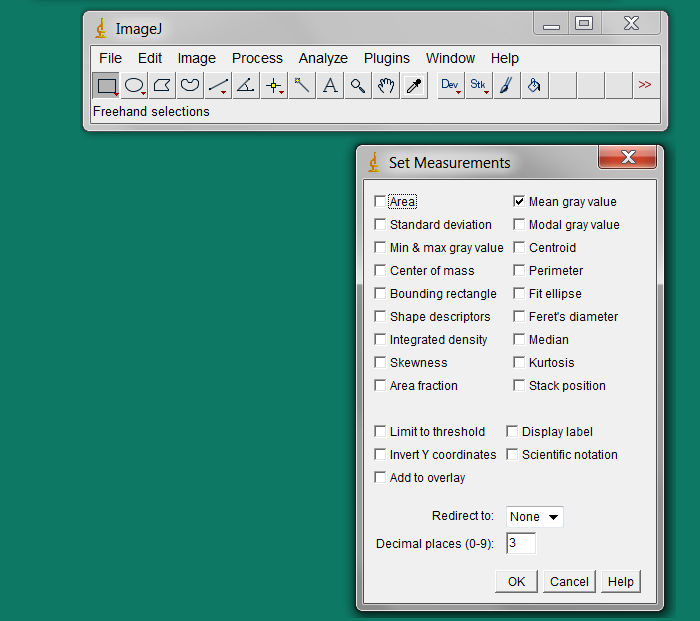
Task: Open the File menu
Action: 110,58
